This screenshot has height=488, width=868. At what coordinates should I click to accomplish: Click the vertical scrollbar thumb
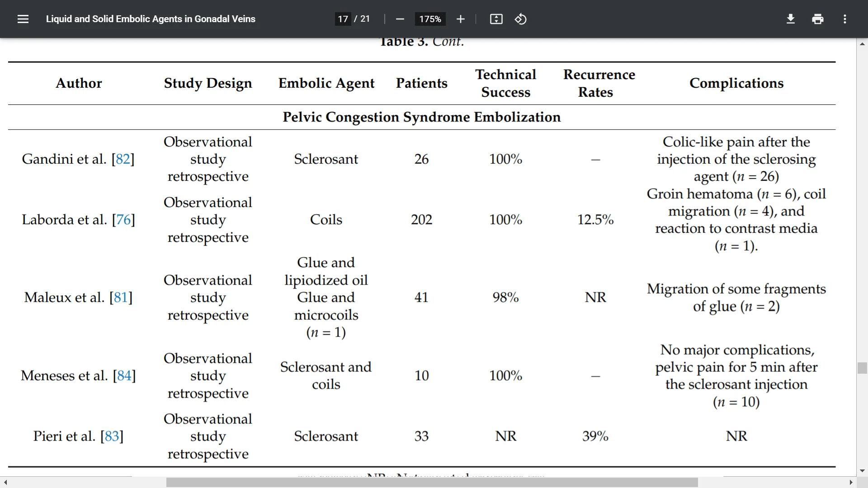tap(862, 368)
